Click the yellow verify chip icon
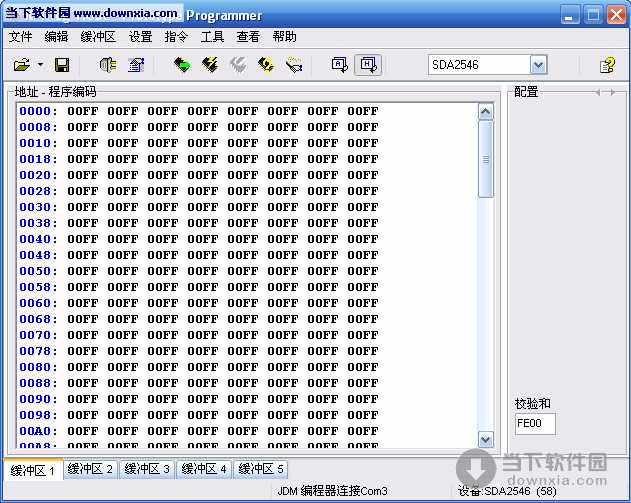This screenshot has height=503, width=631. pos(266,65)
